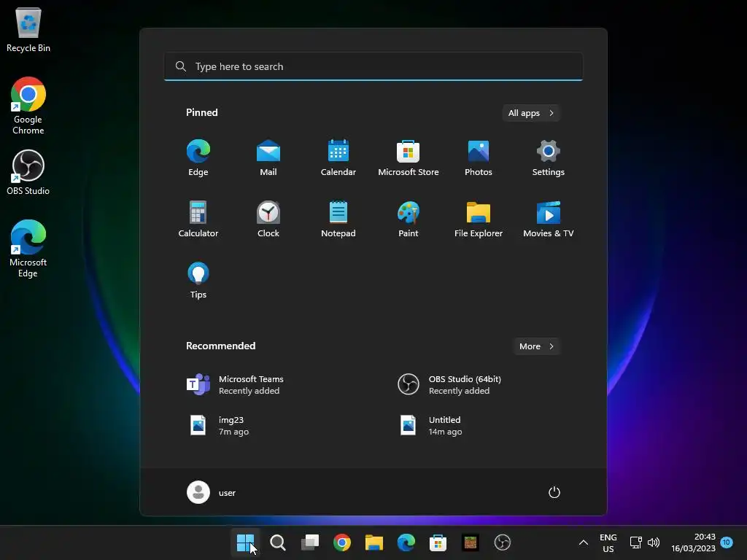Viewport: 747px width, 560px height.
Task: Open the volume control icon
Action: point(654,542)
